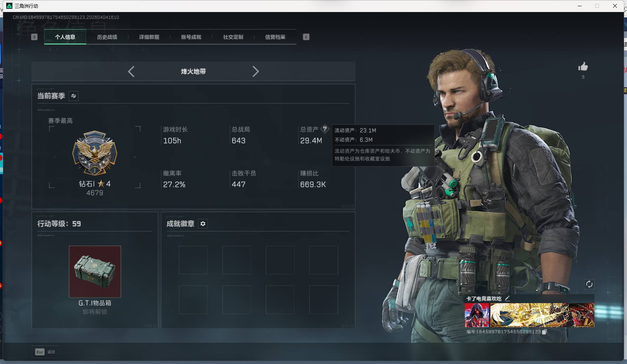Open the 信誉档案 tab
Image resolution: width=627 pixels, height=364 pixels.
click(x=275, y=37)
